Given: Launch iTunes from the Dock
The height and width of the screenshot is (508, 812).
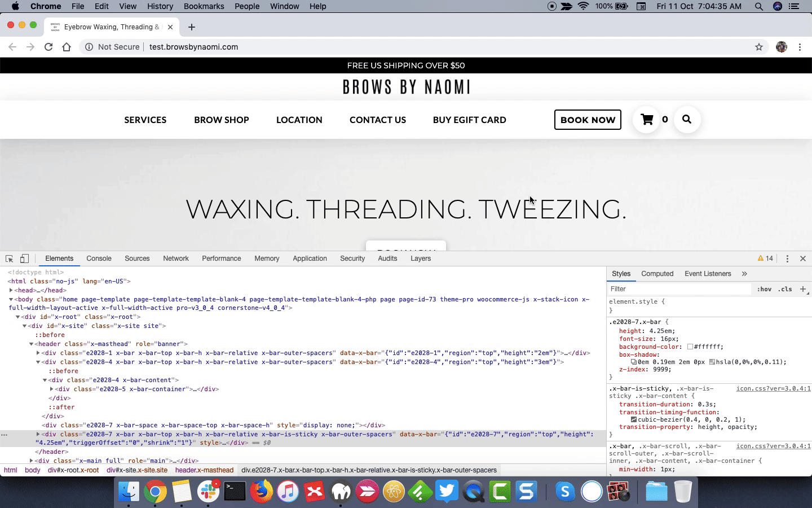Looking at the screenshot, I should tap(288, 492).
